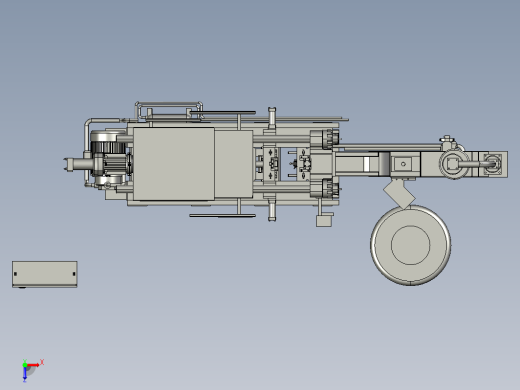Screen dimensions: 520x390
Task: Click the blue Z axis arrow on triad
Action: 25,374
